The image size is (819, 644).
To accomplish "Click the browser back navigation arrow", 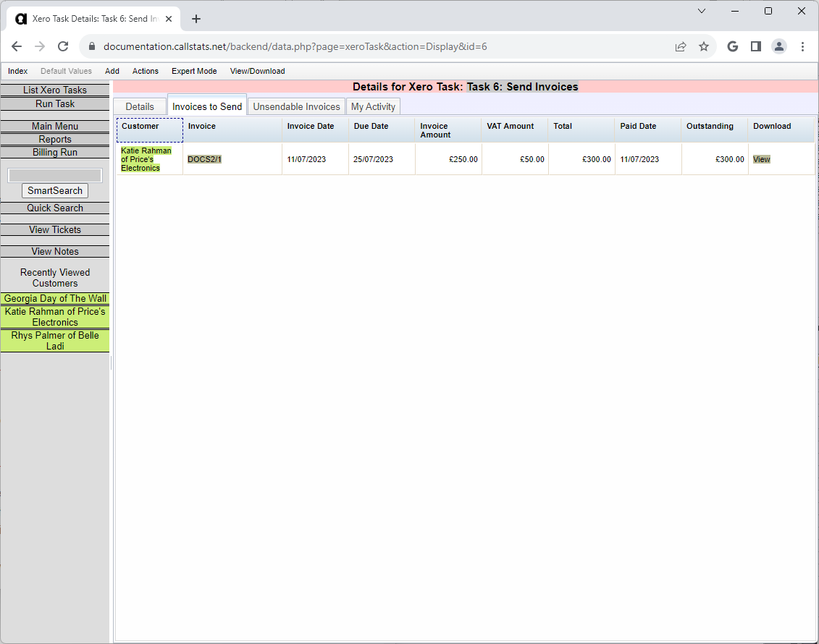I will [17, 46].
